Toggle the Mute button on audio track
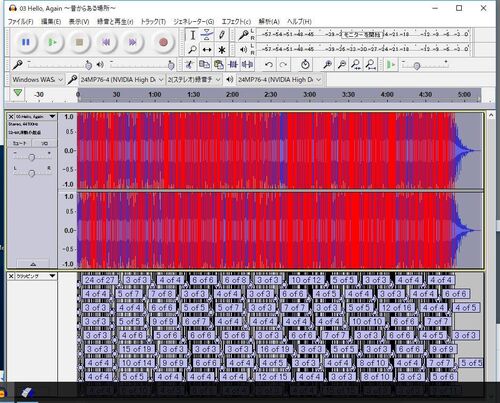500x403 pixels. (x=20, y=143)
